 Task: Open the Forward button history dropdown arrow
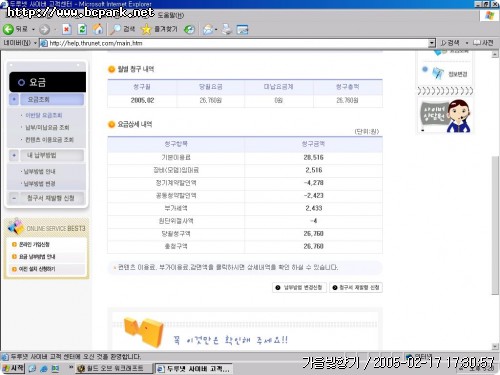coord(55,30)
